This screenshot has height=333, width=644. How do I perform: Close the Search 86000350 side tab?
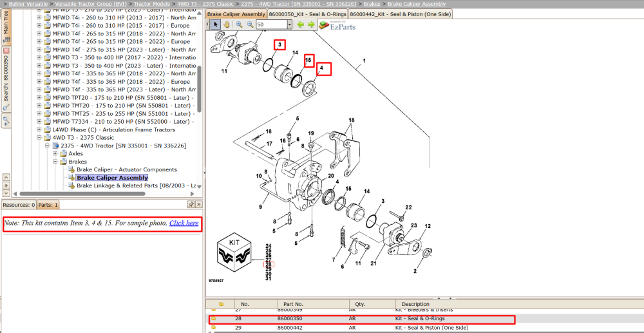[6, 50]
